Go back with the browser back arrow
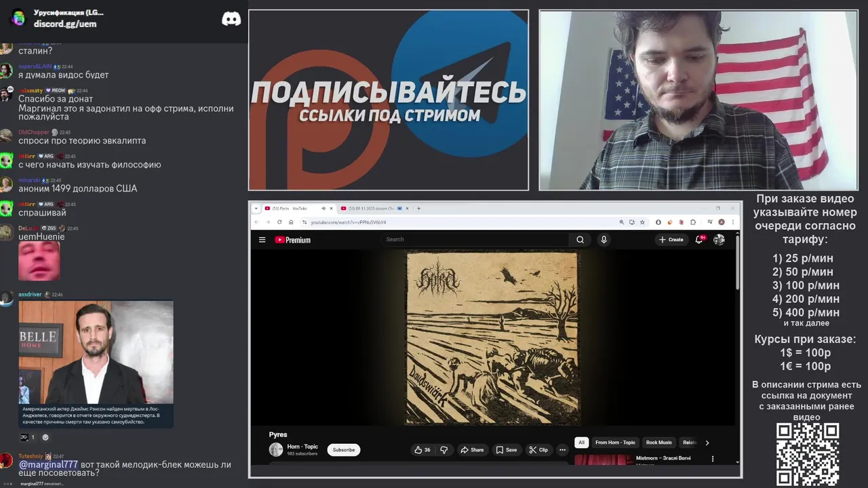Viewport: 868px width, 488px height. [256, 222]
